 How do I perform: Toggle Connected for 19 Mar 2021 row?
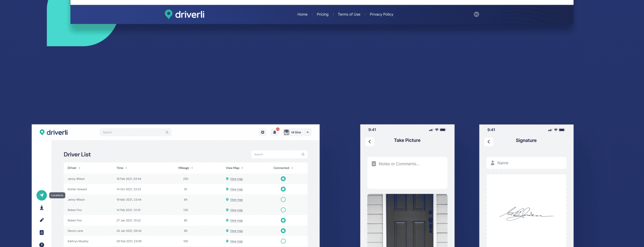pyautogui.click(x=283, y=200)
